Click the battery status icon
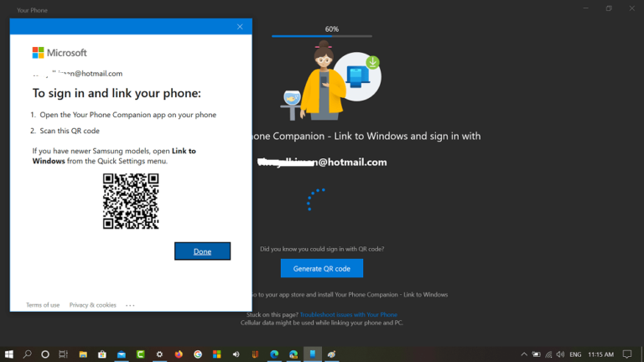Screen dimensions: 644x362 [x=537, y=354]
